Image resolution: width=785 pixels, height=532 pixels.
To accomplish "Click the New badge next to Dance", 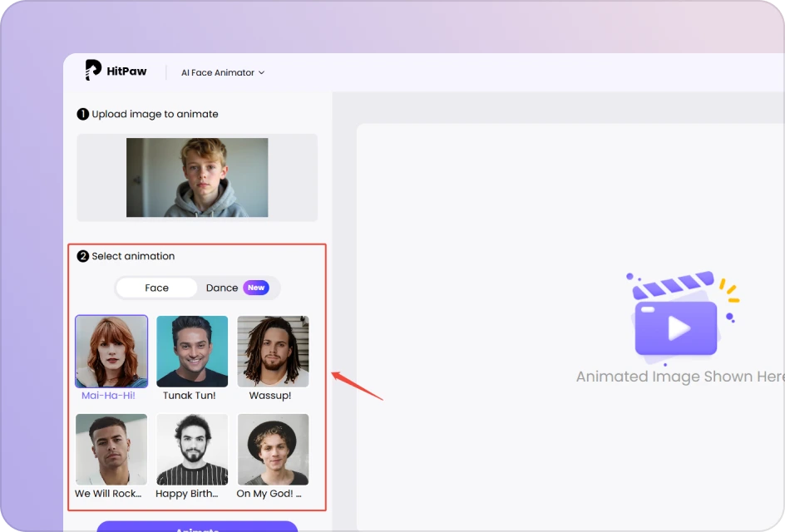I will [x=255, y=288].
